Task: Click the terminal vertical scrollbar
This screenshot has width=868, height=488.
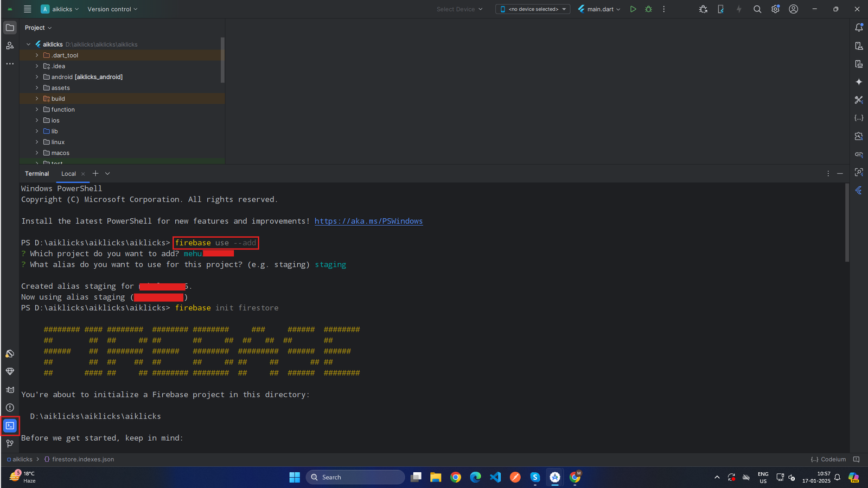Action: [847, 223]
